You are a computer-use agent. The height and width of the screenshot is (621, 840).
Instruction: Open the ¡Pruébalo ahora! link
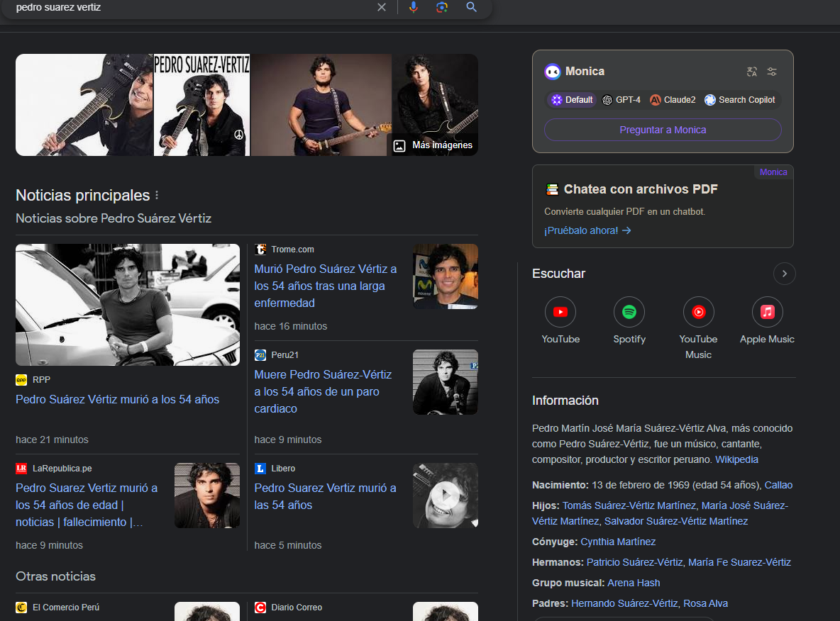587,230
